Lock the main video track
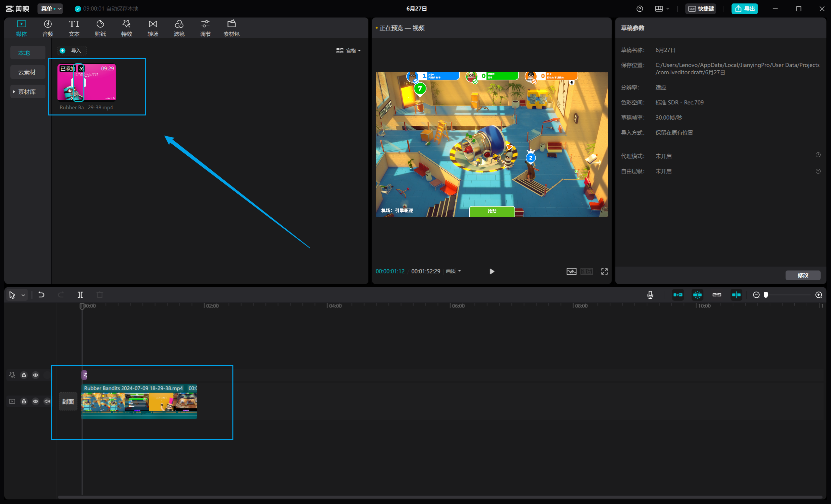Image resolution: width=831 pixels, height=504 pixels. [x=24, y=401]
